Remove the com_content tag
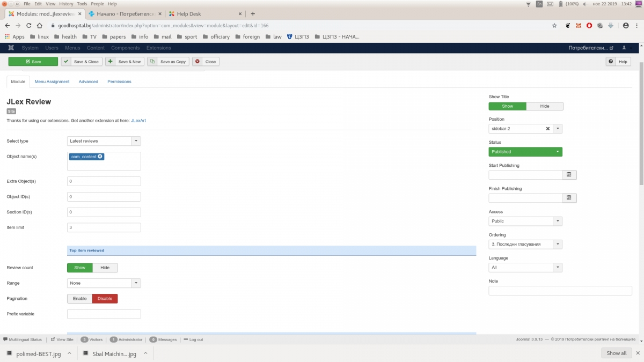Image resolution: width=644 pixels, height=362 pixels. pos(100,157)
